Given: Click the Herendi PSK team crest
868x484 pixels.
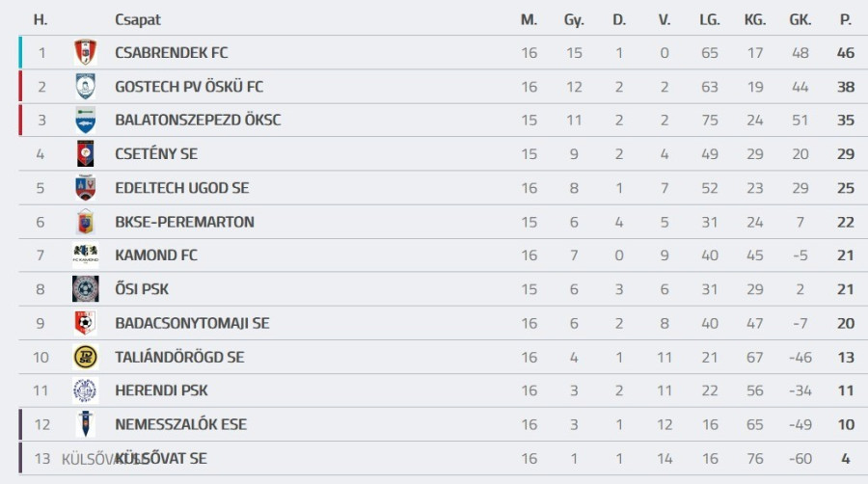Looking at the screenshot, I should [86, 390].
